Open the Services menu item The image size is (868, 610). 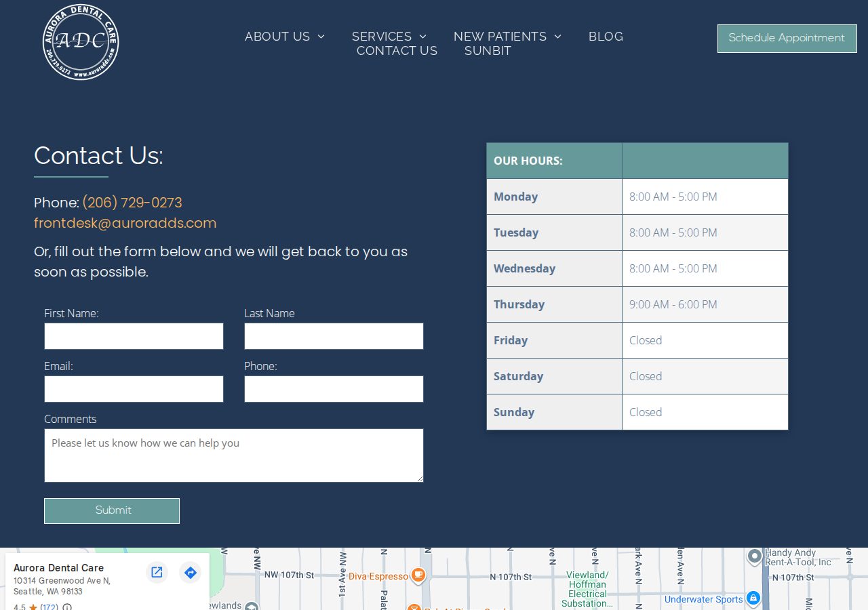(x=382, y=37)
